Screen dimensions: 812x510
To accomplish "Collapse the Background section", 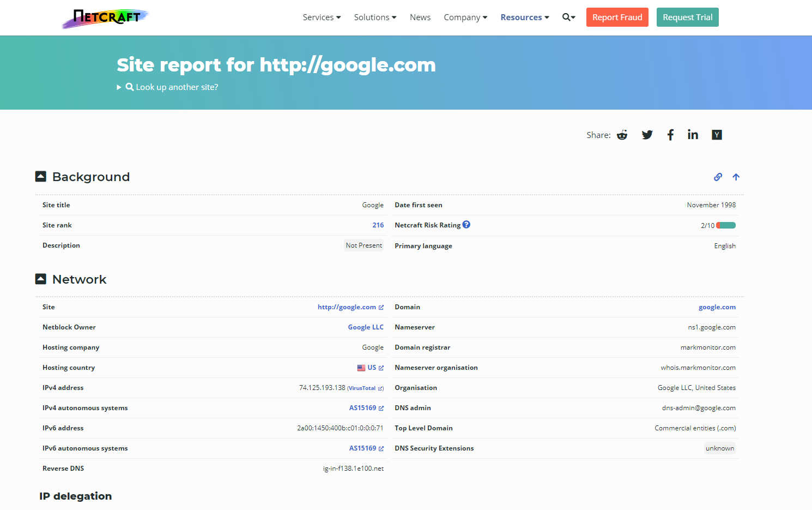I will [41, 177].
